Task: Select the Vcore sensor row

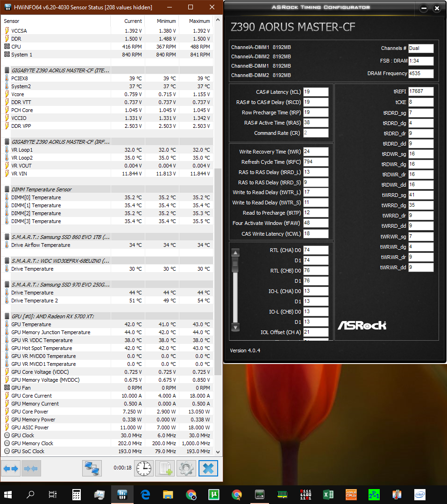Action: [107, 94]
